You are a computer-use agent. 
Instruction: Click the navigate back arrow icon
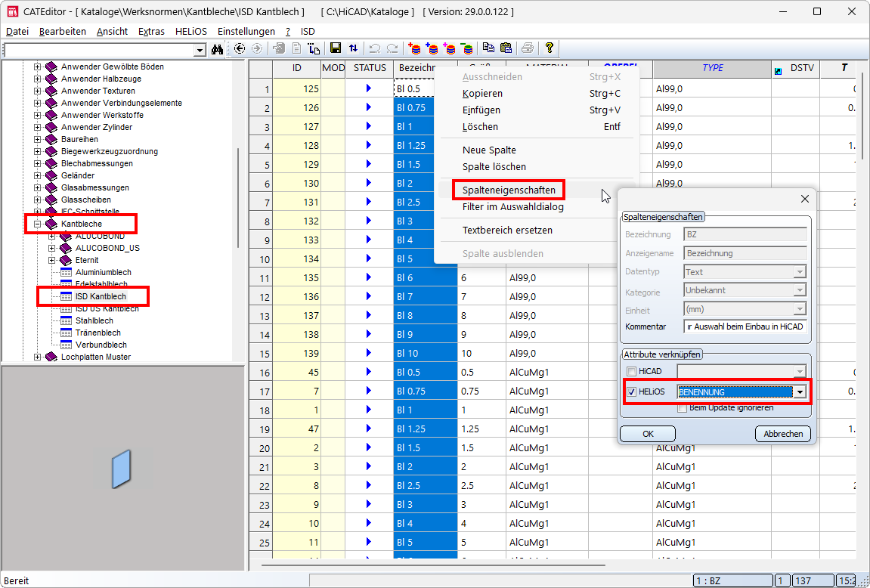(x=240, y=48)
